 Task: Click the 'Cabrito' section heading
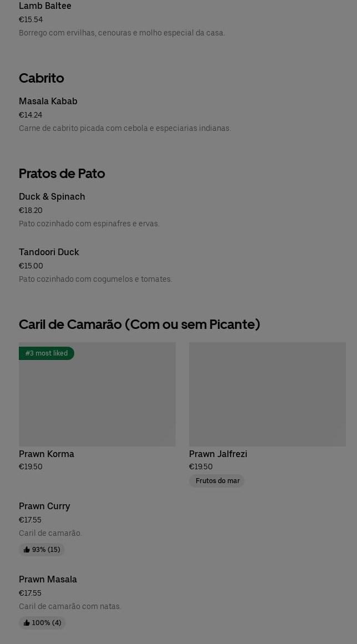42,78
